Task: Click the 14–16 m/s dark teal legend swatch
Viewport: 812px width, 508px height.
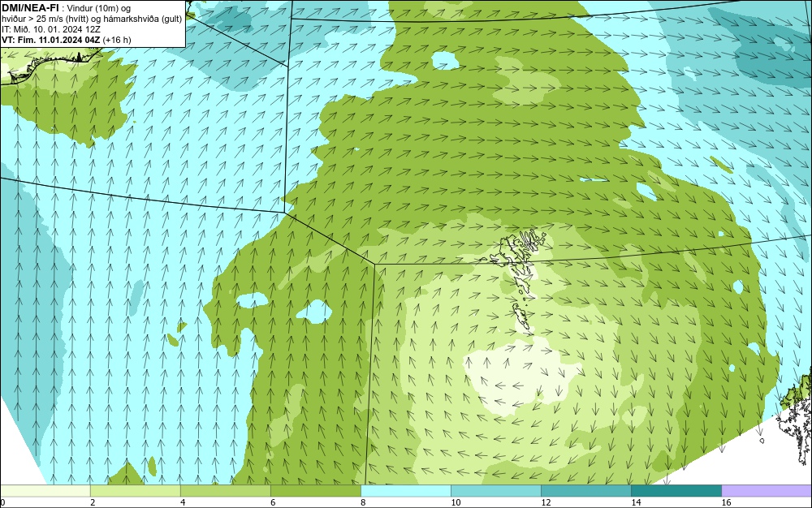Action: (x=676, y=491)
